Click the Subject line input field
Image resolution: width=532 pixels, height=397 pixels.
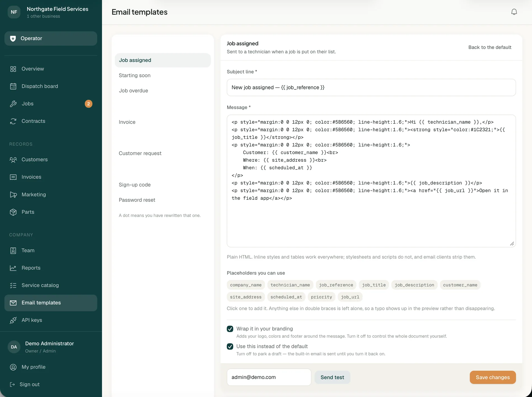coord(371,88)
